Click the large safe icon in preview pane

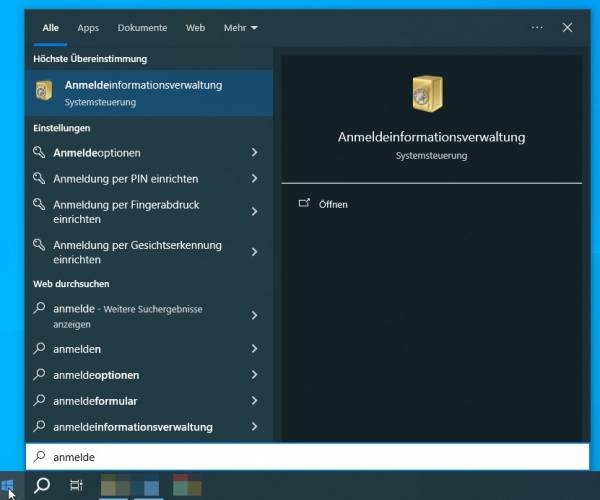tap(427, 93)
